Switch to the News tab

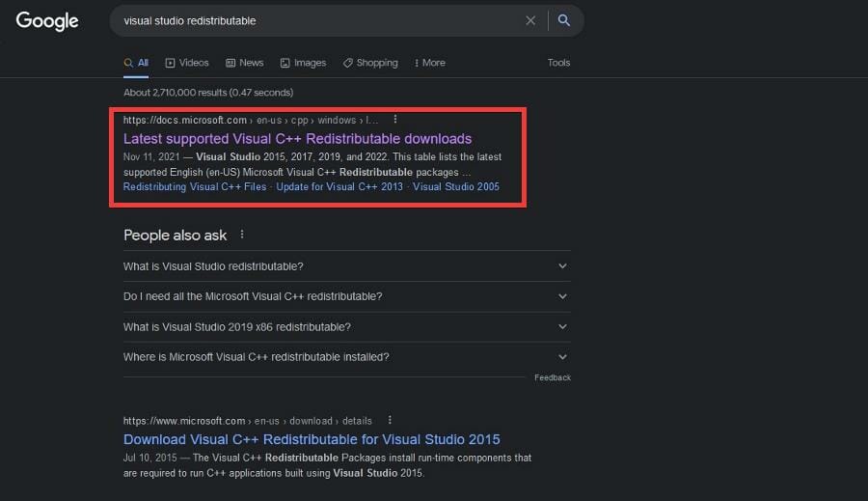pyautogui.click(x=245, y=63)
